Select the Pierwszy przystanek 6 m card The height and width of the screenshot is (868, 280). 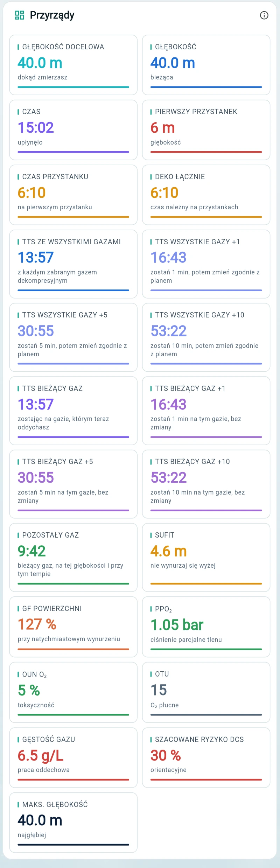point(206,130)
